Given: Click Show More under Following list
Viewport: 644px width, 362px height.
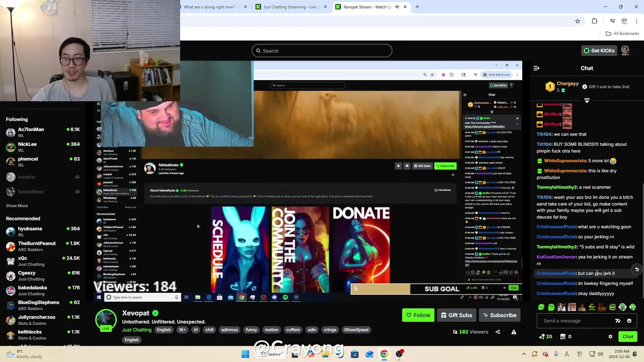Looking at the screenshot, I should 17,206.
